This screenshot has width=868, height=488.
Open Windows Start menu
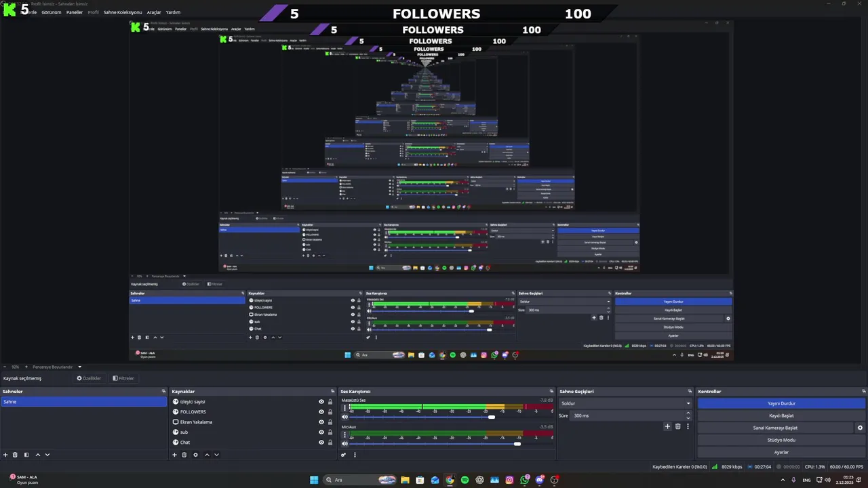(314, 480)
